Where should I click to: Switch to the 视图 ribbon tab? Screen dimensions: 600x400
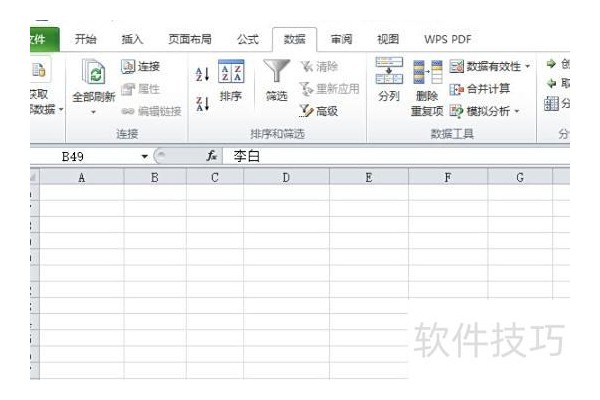point(388,39)
